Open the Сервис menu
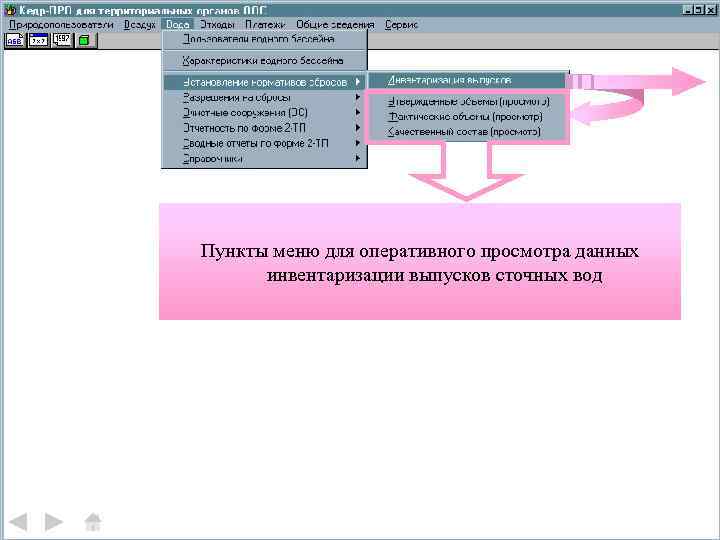This screenshot has width=720, height=540. pyautogui.click(x=401, y=25)
